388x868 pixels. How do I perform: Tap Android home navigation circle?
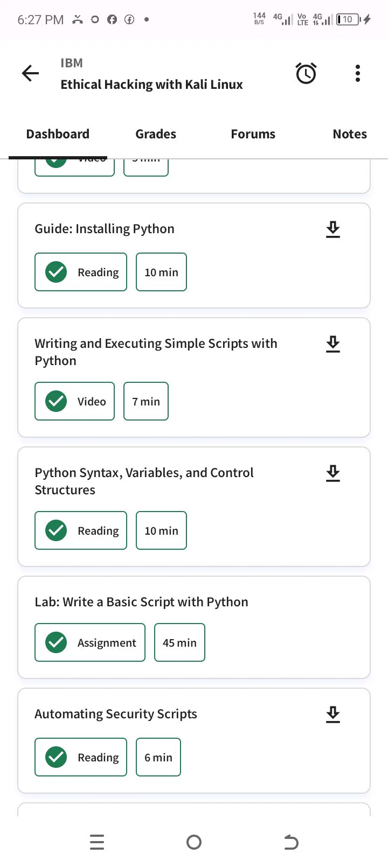(x=194, y=842)
